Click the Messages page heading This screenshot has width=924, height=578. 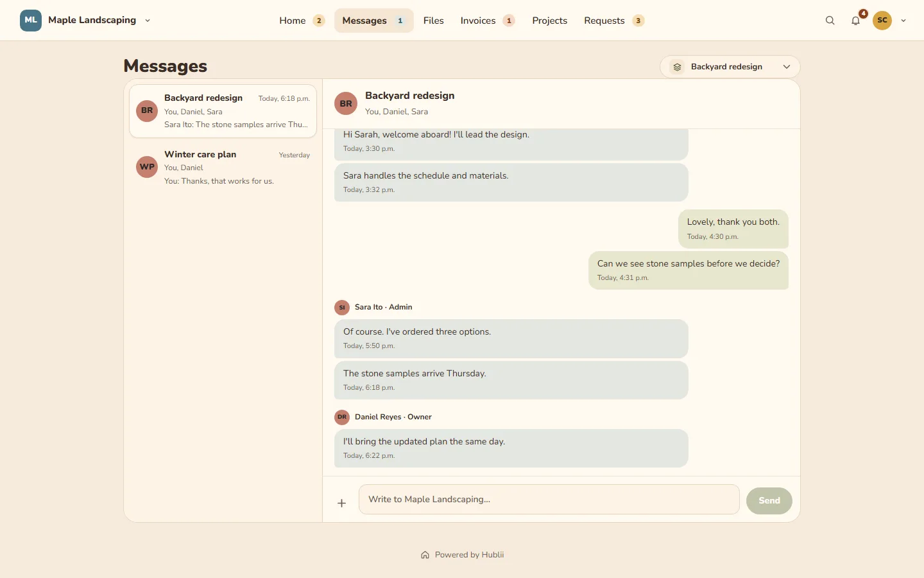[x=166, y=66]
